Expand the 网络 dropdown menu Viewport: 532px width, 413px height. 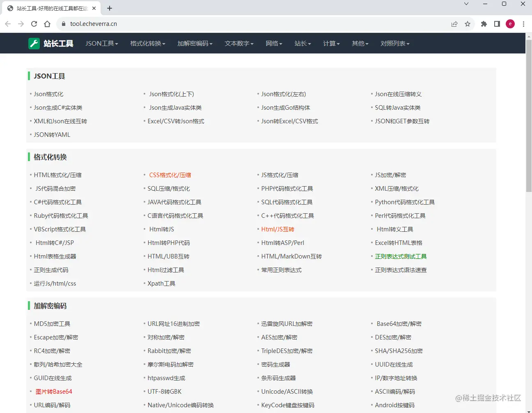pyautogui.click(x=274, y=43)
